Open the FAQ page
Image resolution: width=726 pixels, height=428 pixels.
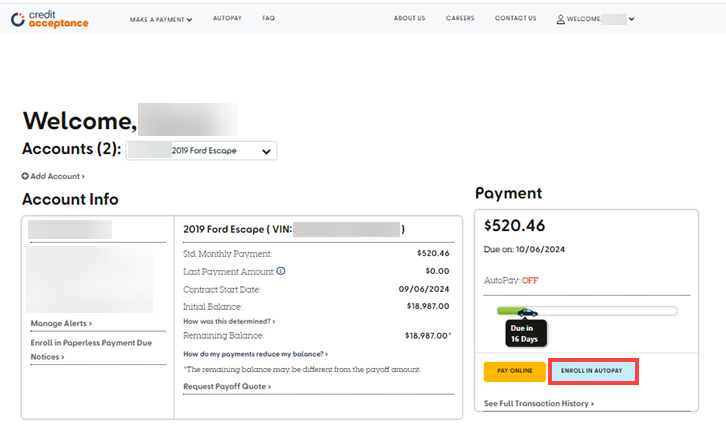(x=268, y=19)
